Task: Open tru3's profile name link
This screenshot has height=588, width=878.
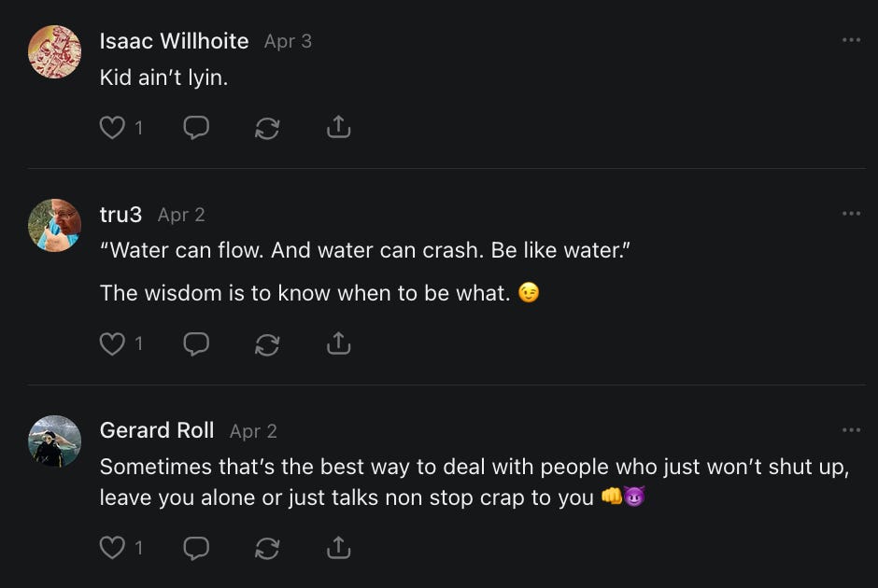Action: coord(120,215)
